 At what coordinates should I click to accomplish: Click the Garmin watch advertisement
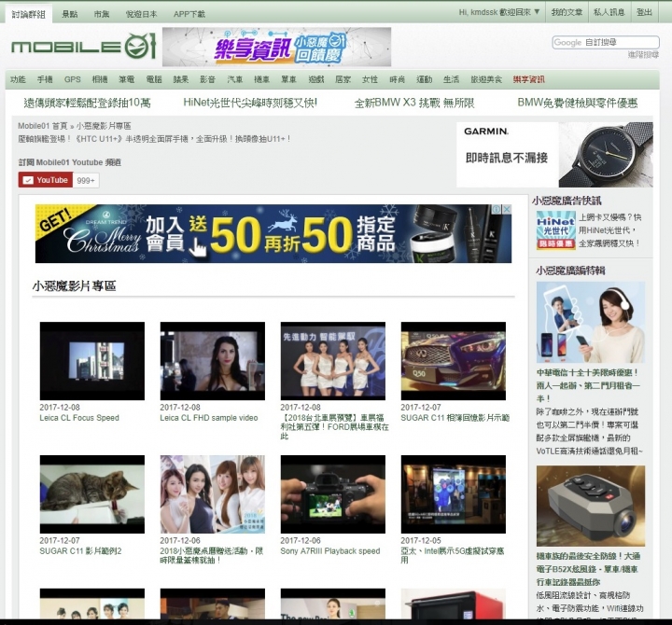click(554, 154)
